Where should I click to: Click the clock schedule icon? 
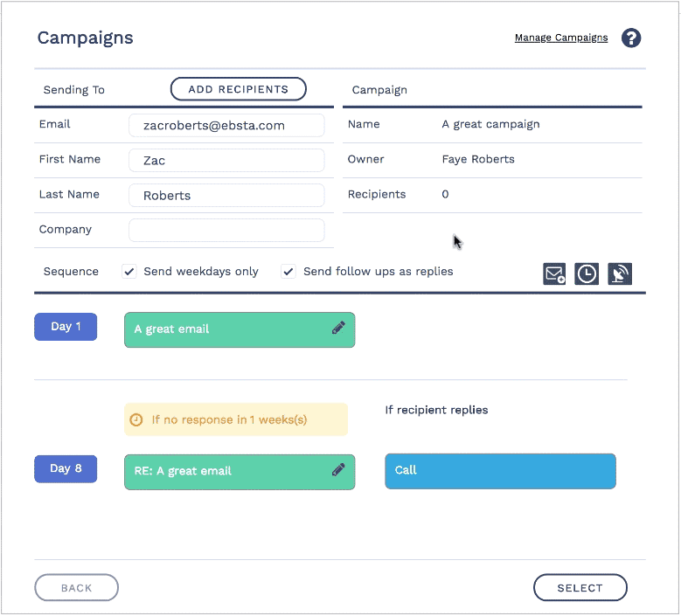(x=587, y=273)
